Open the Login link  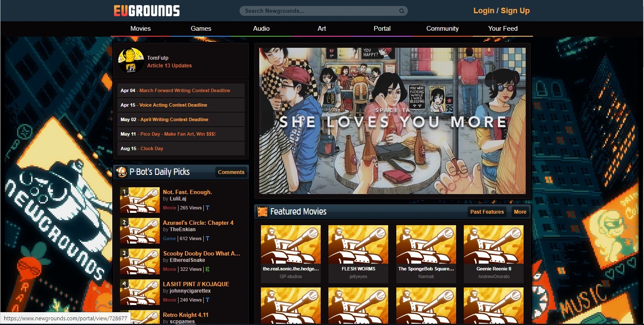click(x=484, y=11)
